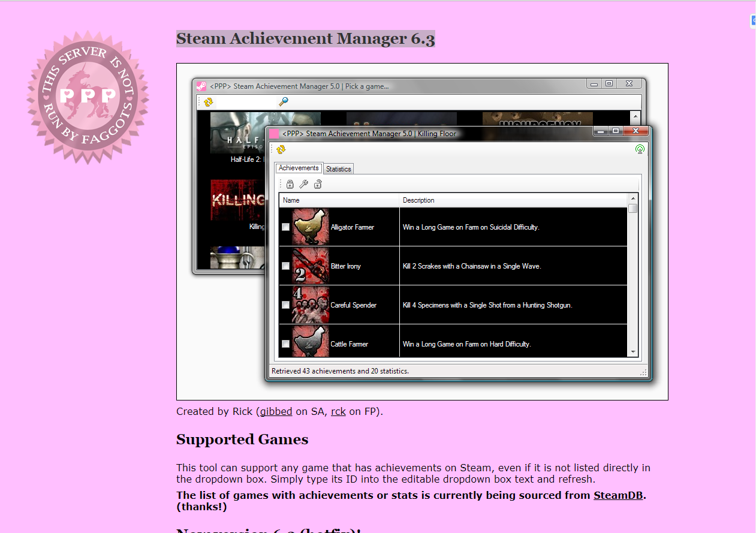Click the Cattle Farmer name text
The height and width of the screenshot is (533, 756).
pos(350,344)
